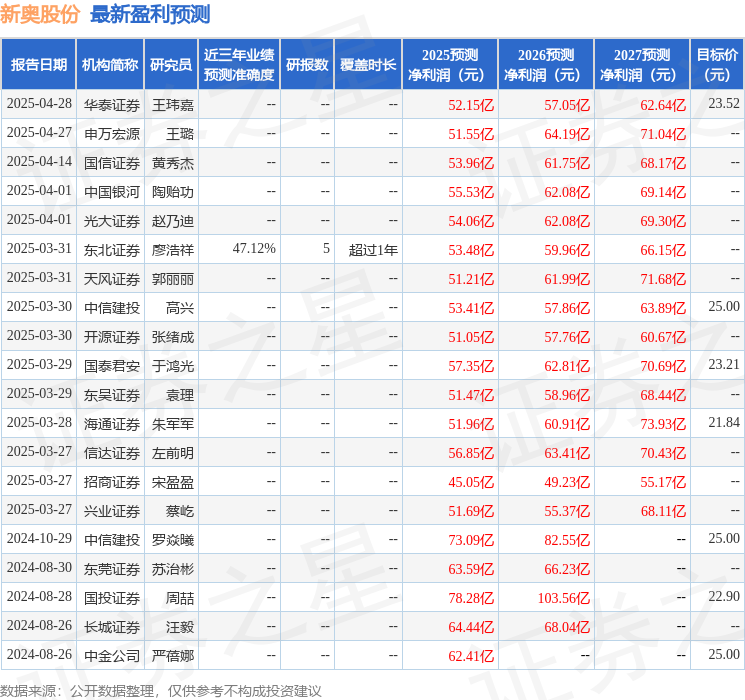Select the 长城证券 institution cell
The width and height of the screenshot is (745, 700).
tap(112, 627)
